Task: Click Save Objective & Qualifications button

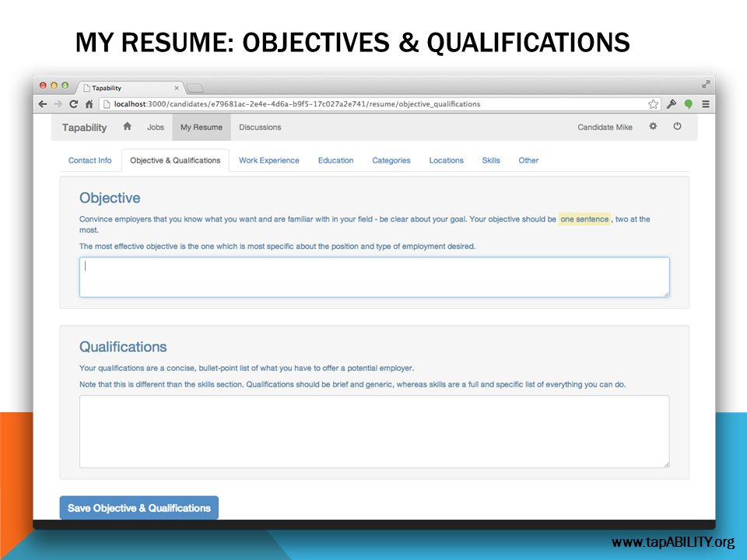Action: coord(139,508)
